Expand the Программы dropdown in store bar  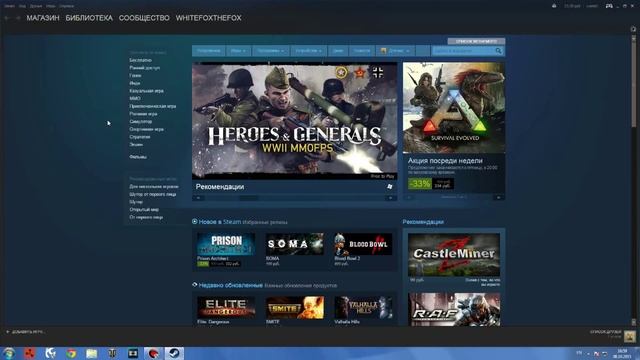click(x=270, y=51)
